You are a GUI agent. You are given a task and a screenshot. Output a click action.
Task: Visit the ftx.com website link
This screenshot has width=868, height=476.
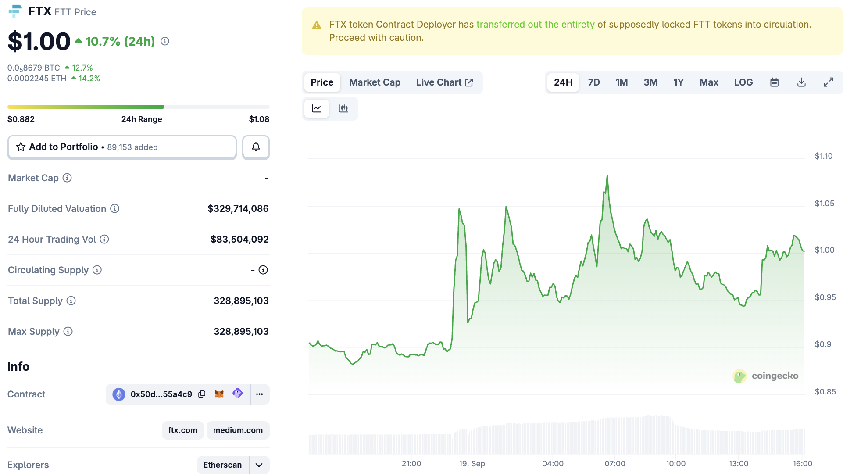pos(182,430)
